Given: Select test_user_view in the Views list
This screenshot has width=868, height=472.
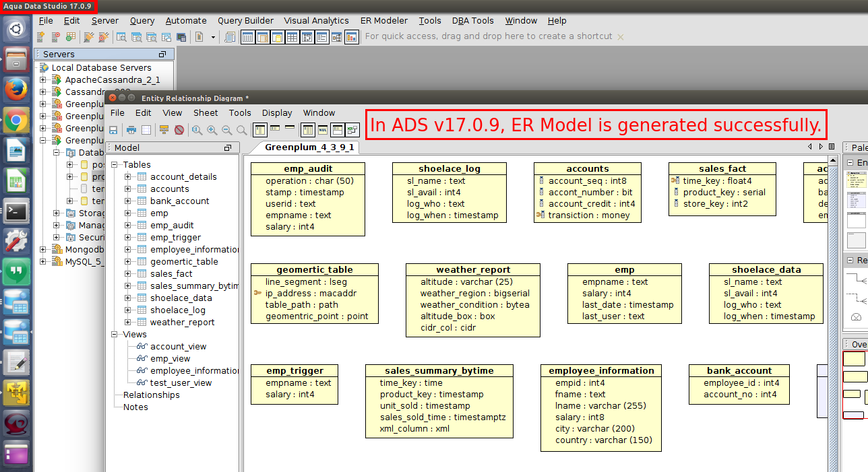Looking at the screenshot, I should [181, 383].
